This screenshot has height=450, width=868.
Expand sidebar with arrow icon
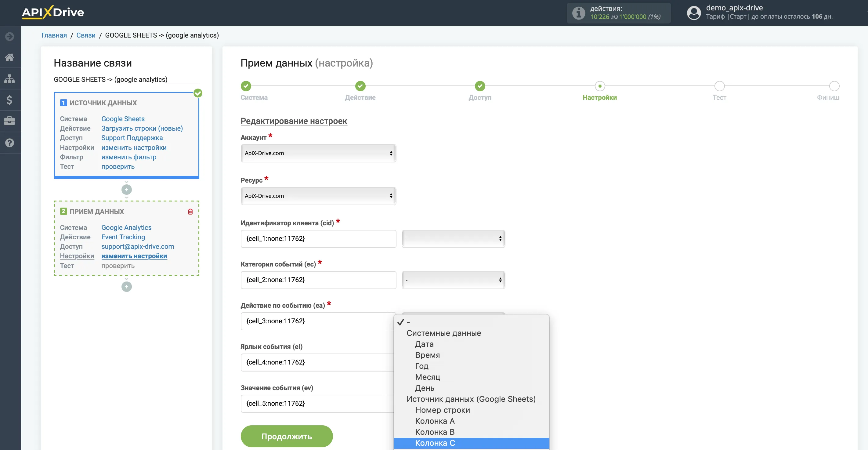tap(10, 36)
